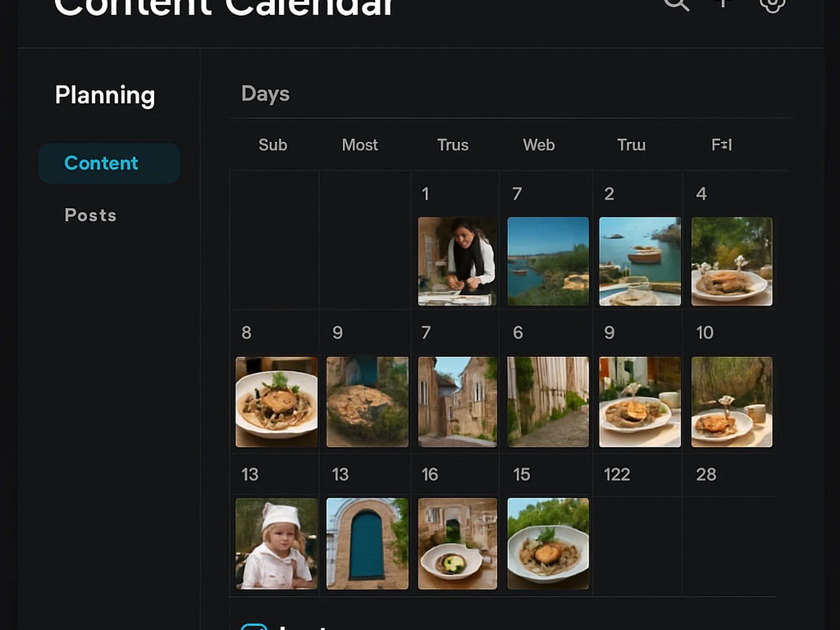Select the Web column header
Screen dimensions: 840x630
click(x=539, y=145)
